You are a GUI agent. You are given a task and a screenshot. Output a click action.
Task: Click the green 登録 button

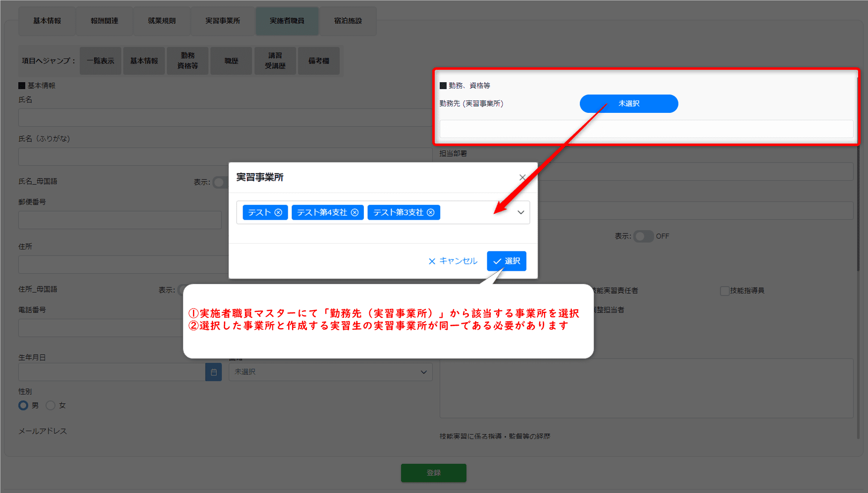point(433,473)
